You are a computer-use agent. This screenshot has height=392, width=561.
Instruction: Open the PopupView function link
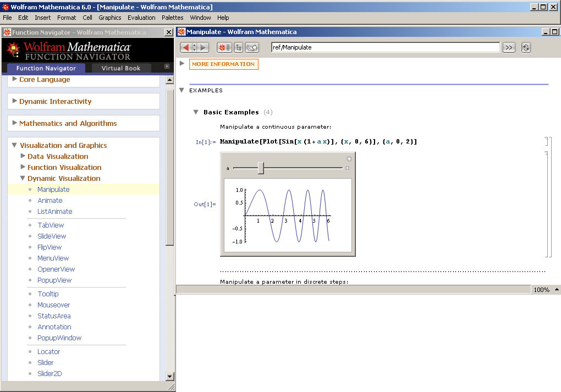click(x=54, y=280)
